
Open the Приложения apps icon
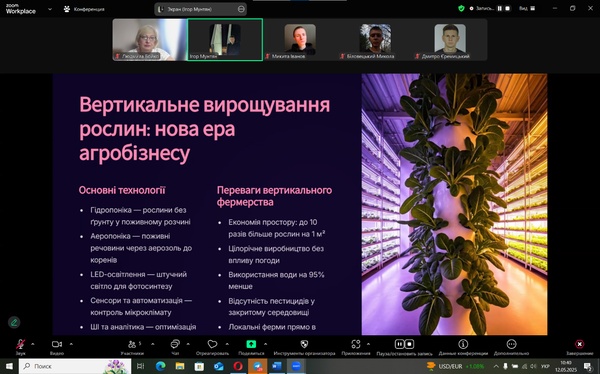tap(356, 344)
